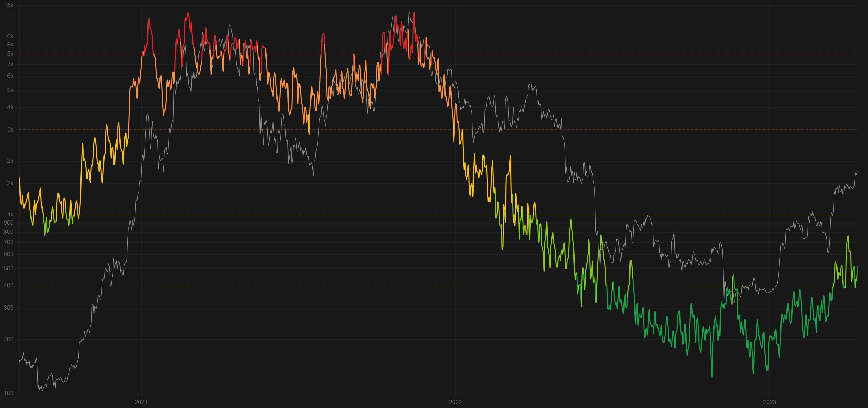The image size is (868, 408).
Task: Select the 100 axis label
Action: (9, 393)
